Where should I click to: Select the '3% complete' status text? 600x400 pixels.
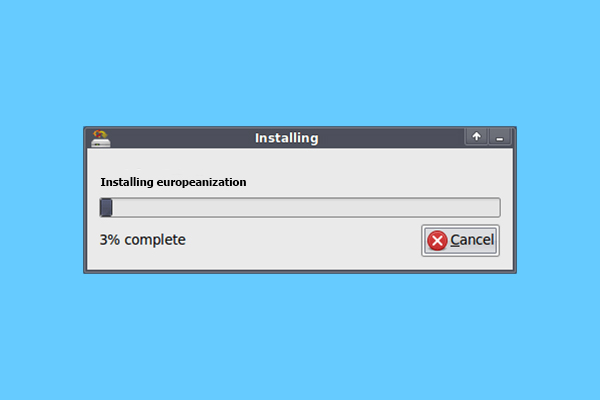[143, 240]
